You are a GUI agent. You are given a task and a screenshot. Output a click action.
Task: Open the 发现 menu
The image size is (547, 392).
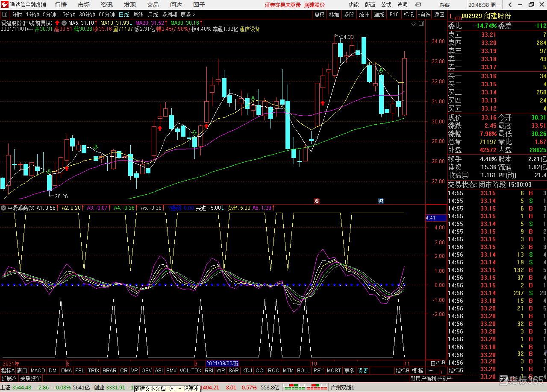coord(130,5)
